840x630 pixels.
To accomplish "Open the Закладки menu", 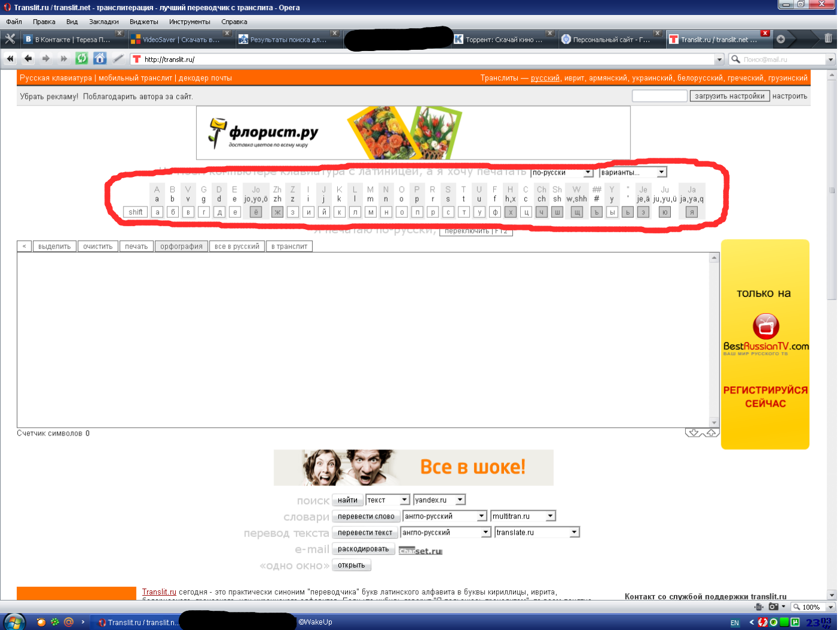I will pos(104,22).
